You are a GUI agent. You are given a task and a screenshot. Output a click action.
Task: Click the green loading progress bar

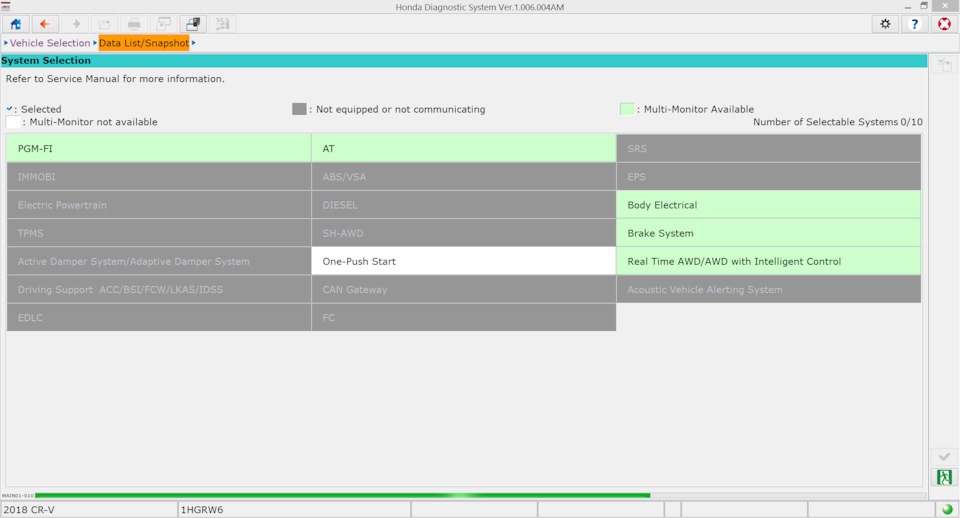click(342, 495)
